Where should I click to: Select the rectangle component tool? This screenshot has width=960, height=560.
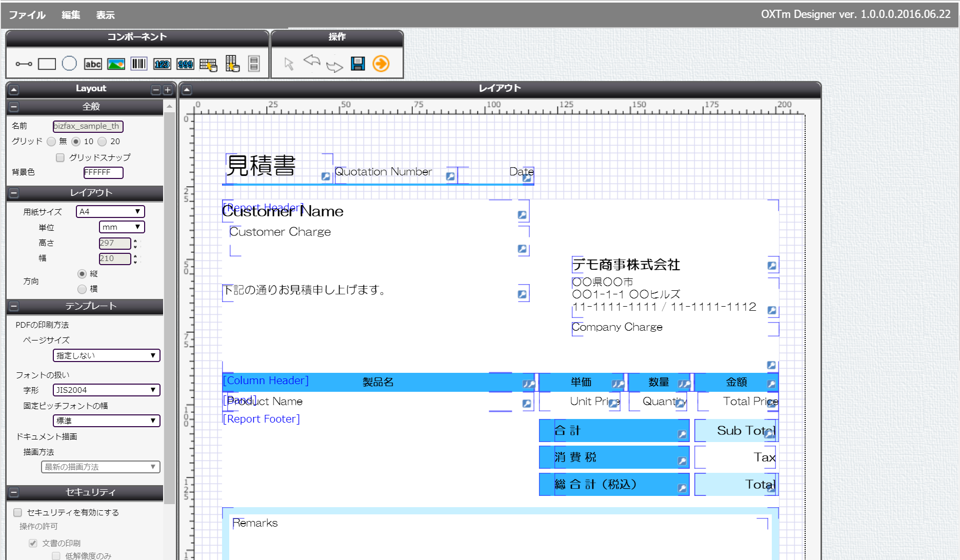47,64
